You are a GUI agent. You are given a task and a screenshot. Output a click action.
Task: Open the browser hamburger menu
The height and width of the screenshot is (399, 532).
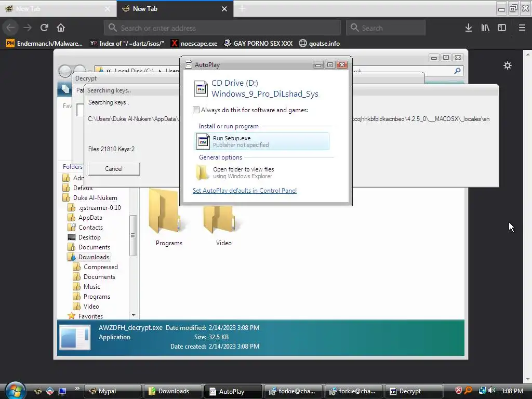[522, 28]
